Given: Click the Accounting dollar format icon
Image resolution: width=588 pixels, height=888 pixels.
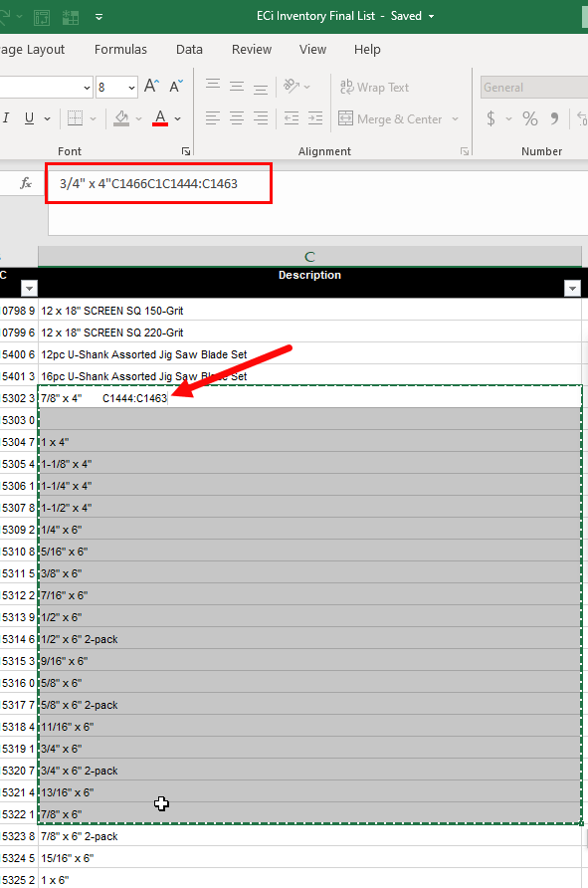Looking at the screenshot, I should pyautogui.click(x=490, y=118).
